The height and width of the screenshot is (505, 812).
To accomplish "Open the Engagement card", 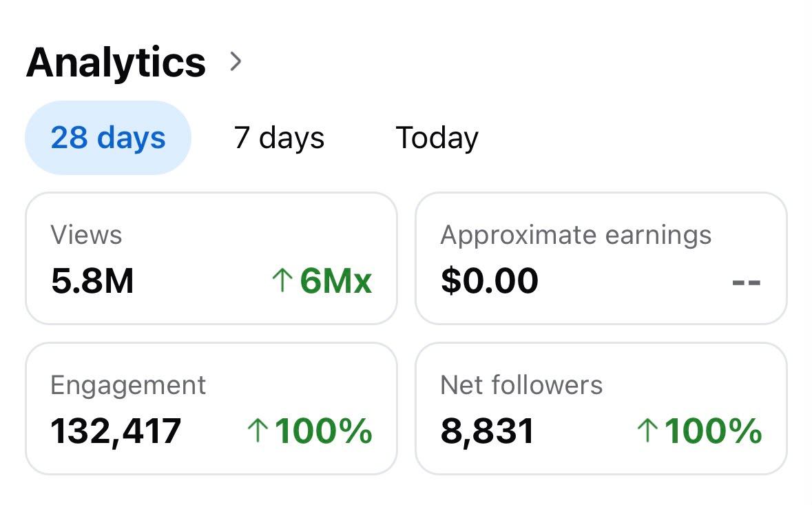I will tap(211, 409).
